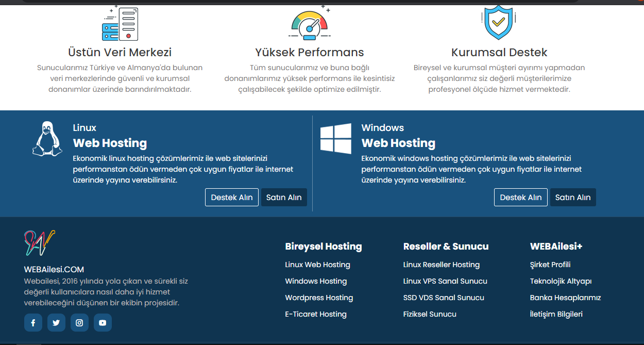Open the Linux VPS Sanal Sunucu link

(445, 281)
